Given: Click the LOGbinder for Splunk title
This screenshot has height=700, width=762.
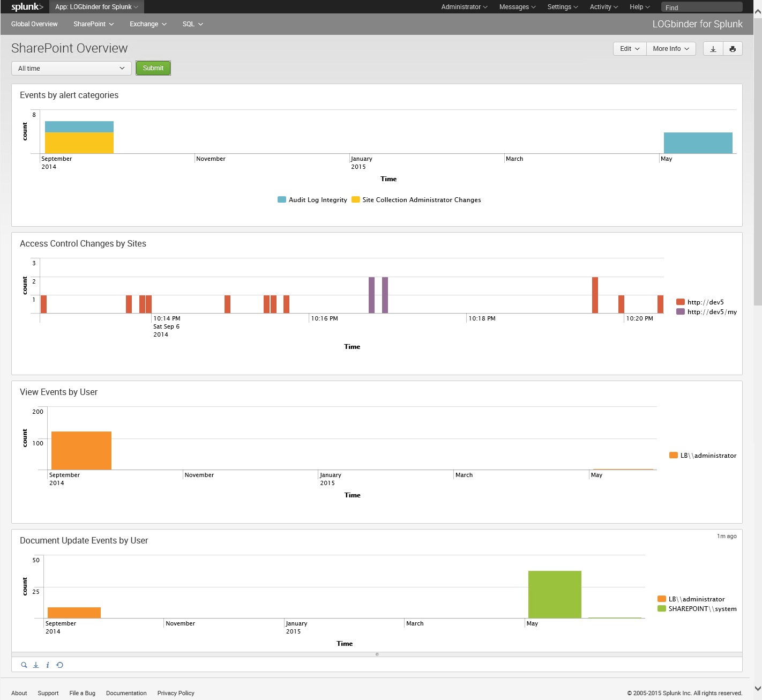Looking at the screenshot, I should (697, 24).
